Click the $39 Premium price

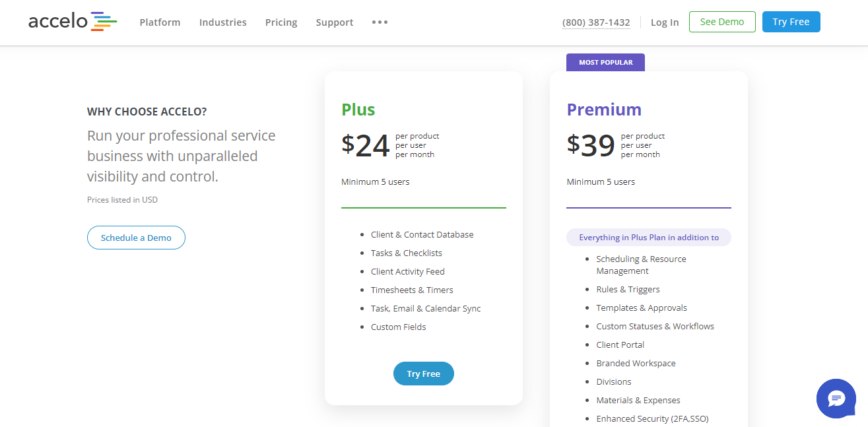coord(591,145)
